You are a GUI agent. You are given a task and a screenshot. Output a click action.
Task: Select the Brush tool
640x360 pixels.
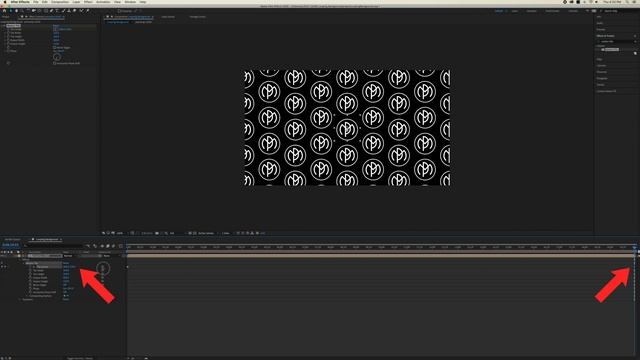(x=63, y=11)
